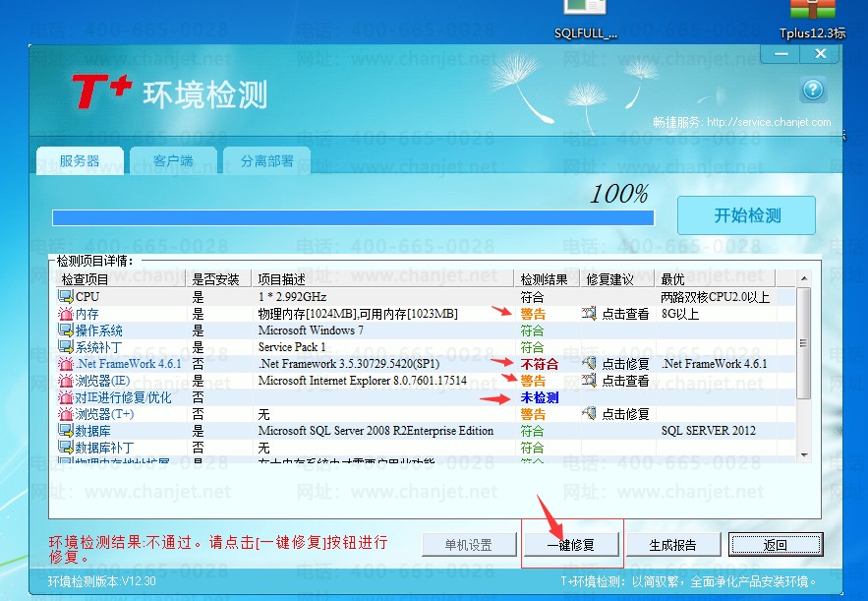Click the 不符合 result text
Screen dimensions: 868x601
point(539,364)
